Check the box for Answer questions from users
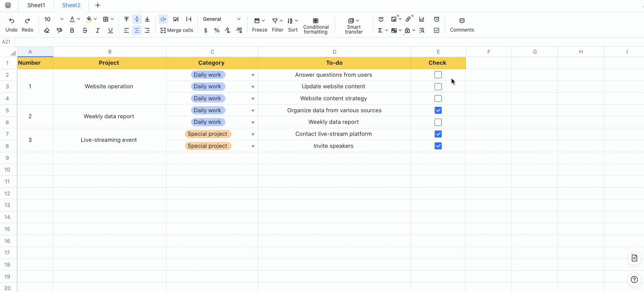This screenshot has width=644, height=292. 438,75
